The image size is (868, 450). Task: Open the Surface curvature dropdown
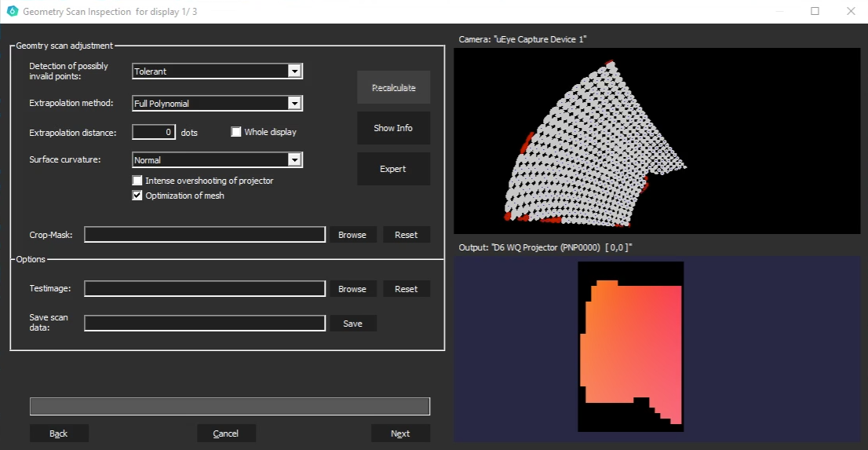pos(294,160)
